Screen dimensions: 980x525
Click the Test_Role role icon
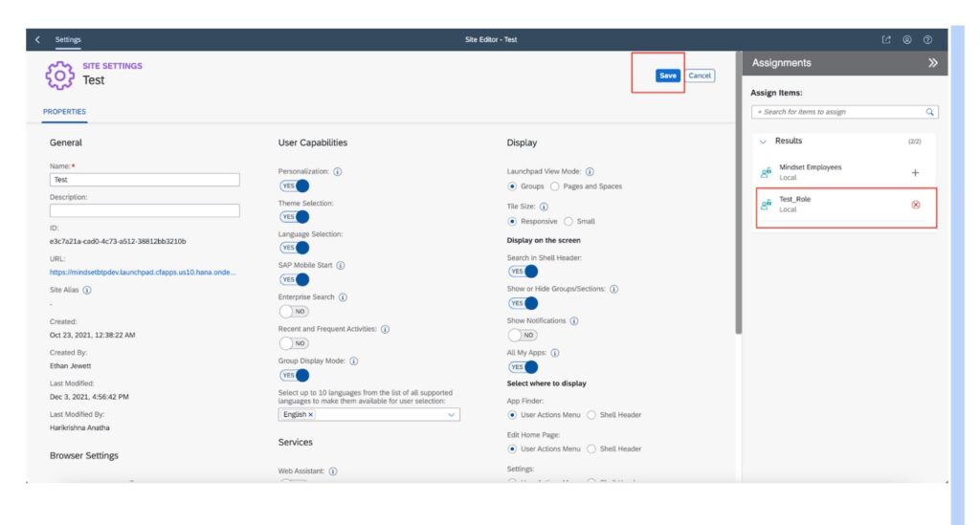click(766, 204)
